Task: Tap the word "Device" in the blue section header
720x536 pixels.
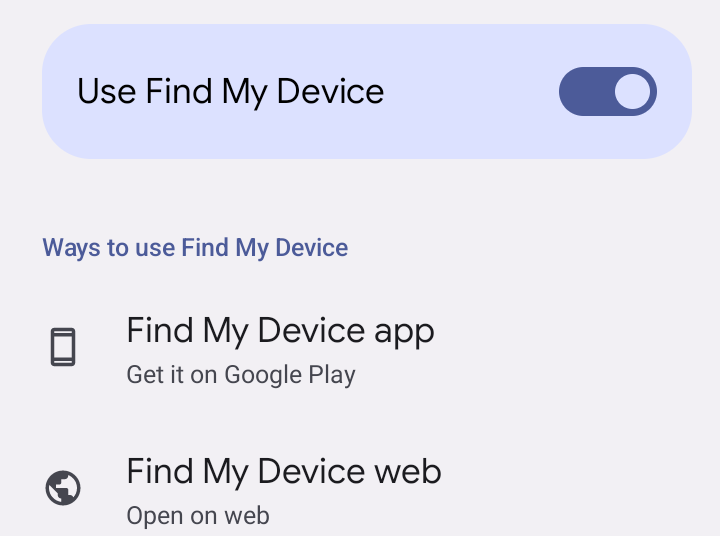Action: [x=311, y=248]
